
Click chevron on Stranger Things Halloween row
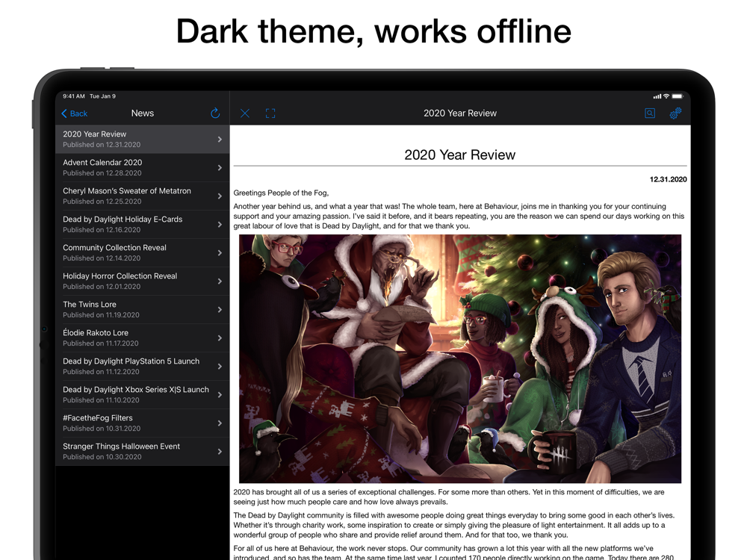point(220,452)
